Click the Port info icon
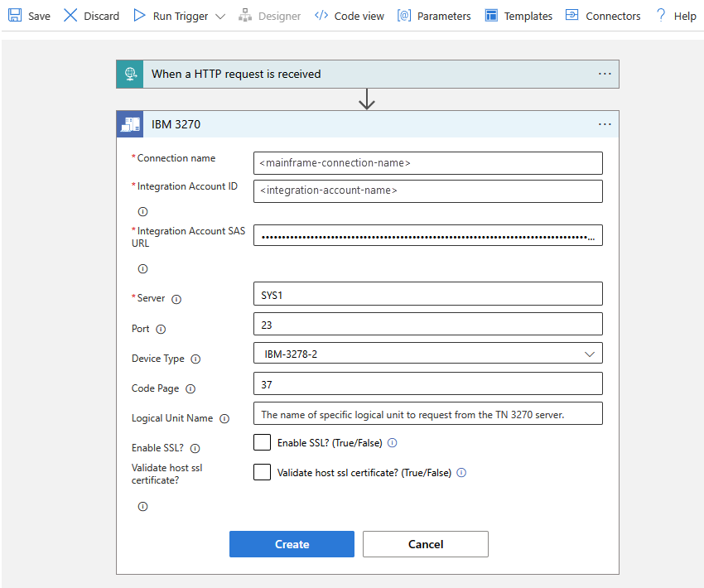 (x=161, y=330)
